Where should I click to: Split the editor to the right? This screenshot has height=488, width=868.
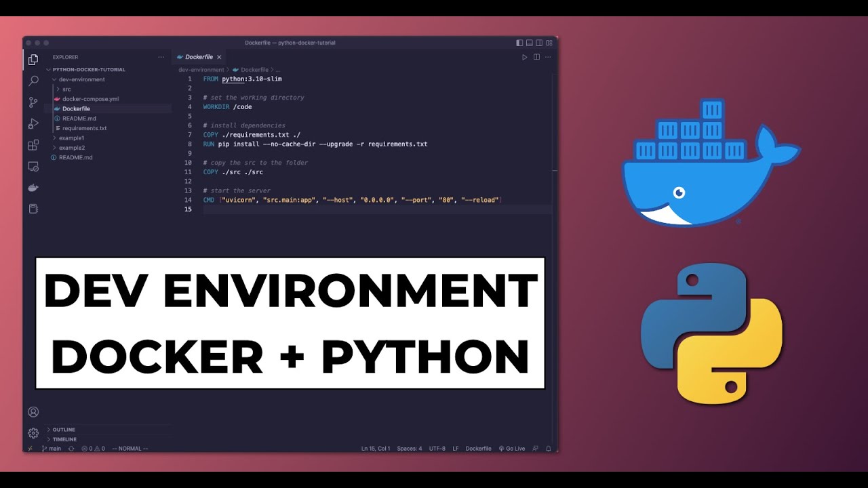click(x=536, y=57)
